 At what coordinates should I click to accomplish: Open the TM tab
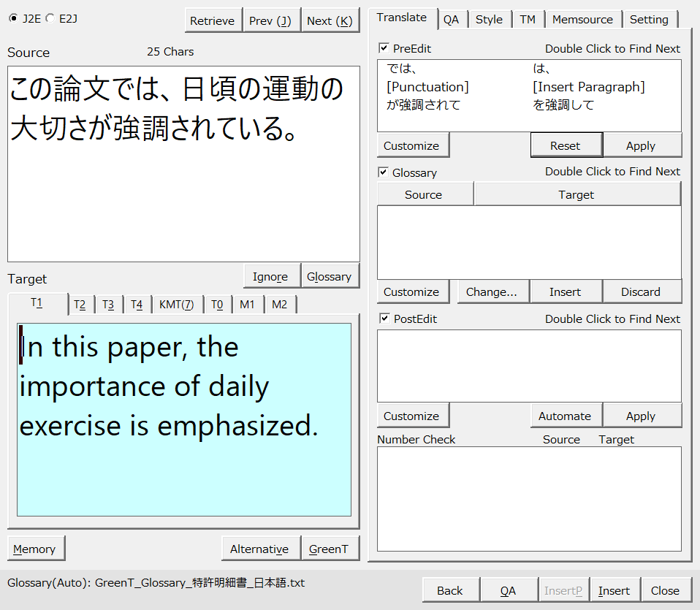(x=527, y=20)
